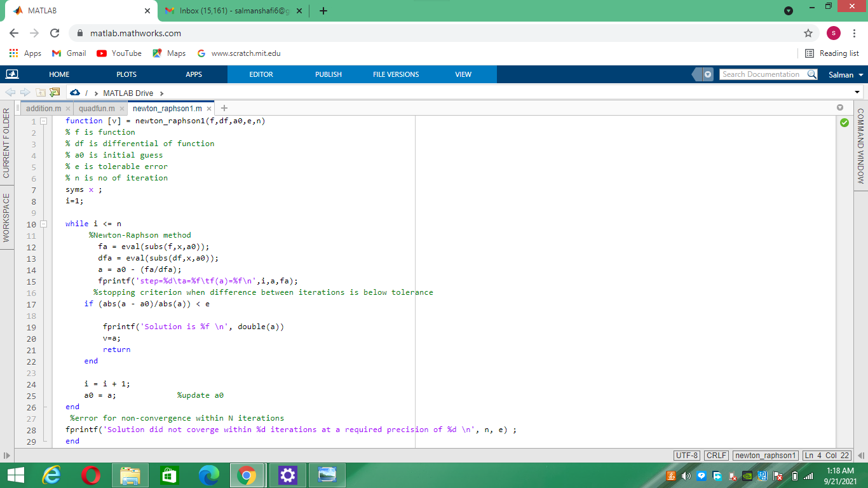The width and height of the screenshot is (868, 488).
Task: Open the editor actions dropdown arrow
Action: 840,108
